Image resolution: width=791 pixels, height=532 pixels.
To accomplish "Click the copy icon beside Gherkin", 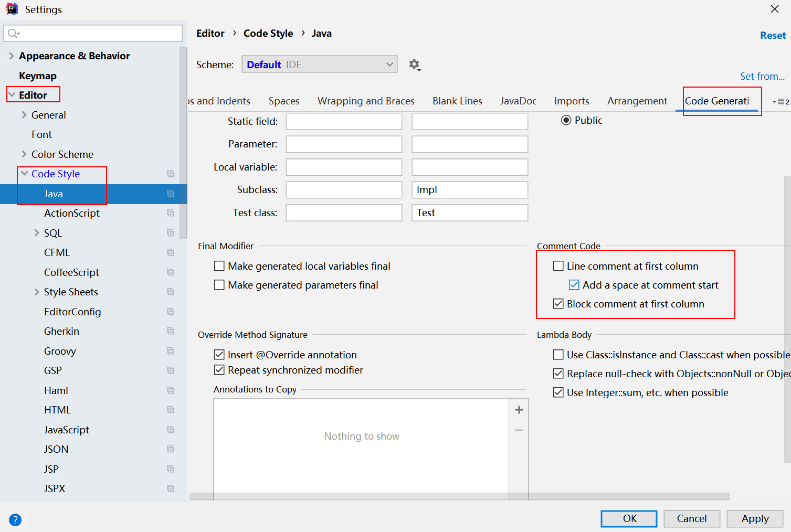I will [x=171, y=331].
